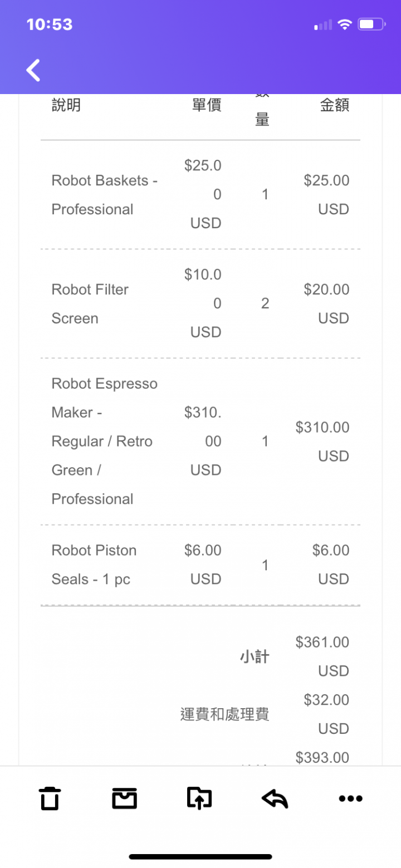Select Robot Baskets - Professional item text

point(105,195)
